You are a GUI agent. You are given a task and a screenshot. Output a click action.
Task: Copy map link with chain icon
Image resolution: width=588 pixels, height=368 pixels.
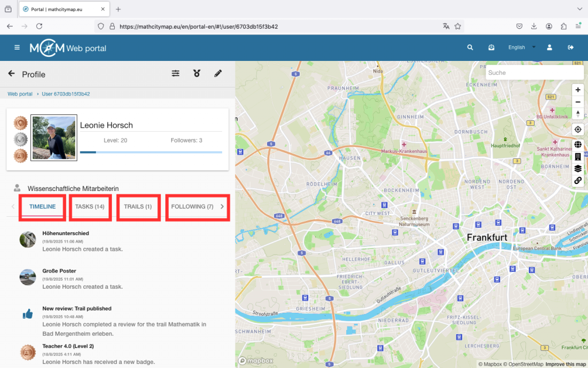tap(578, 181)
